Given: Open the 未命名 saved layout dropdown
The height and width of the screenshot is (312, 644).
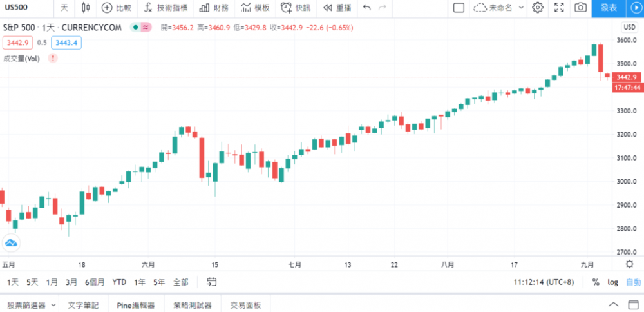Looking at the screenshot, I should point(498,7).
